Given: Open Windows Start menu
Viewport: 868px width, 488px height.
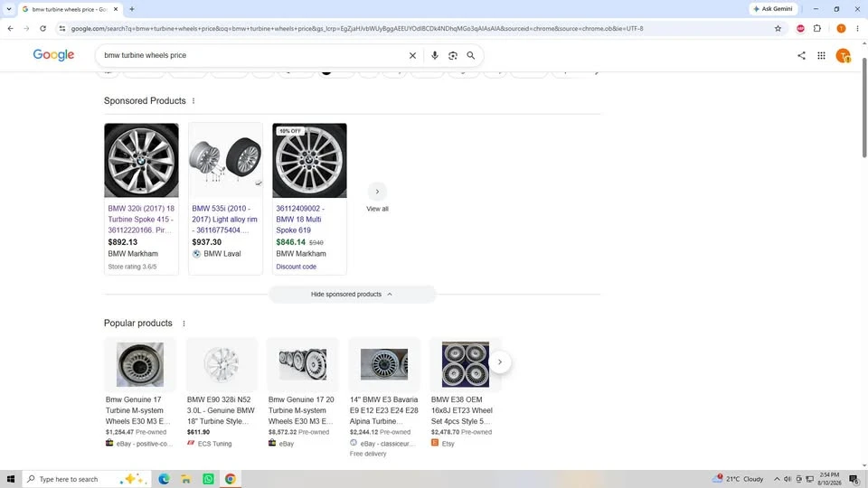Looking at the screenshot, I should (11, 479).
